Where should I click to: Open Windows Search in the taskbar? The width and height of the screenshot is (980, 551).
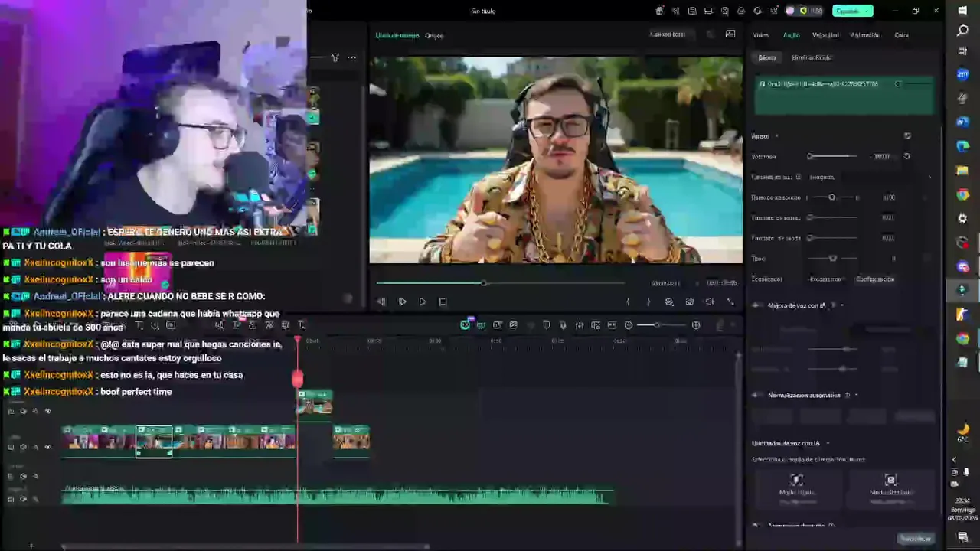point(962,31)
